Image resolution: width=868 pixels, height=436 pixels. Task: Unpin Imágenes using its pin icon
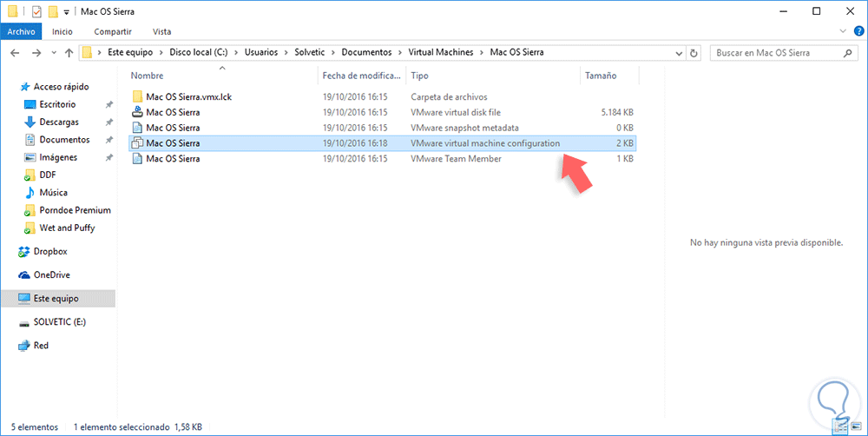[x=109, y=158]
